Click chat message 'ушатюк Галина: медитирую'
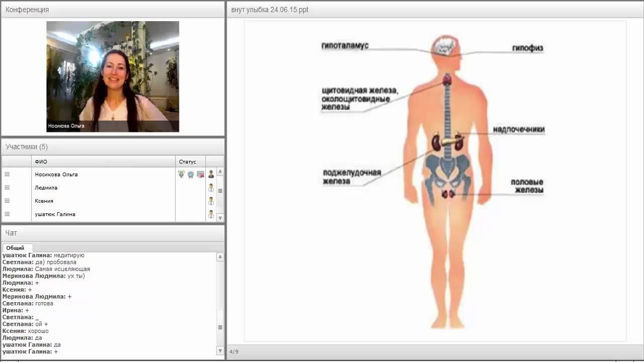The image size is (644, 362). point(44,255)
